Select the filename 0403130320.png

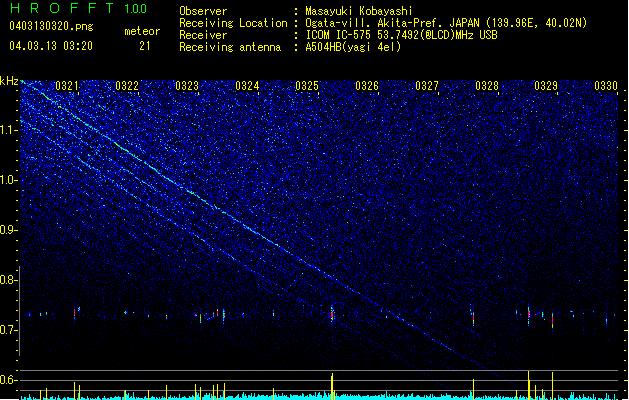(x=51, y=26)
